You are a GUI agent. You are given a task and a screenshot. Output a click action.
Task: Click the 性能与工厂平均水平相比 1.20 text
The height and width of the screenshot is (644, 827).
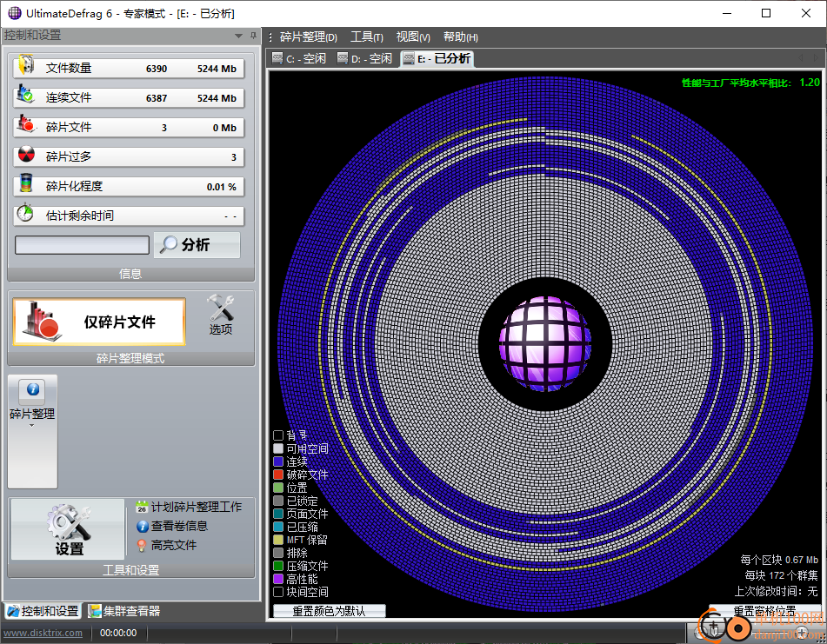[x=750, y=83]
